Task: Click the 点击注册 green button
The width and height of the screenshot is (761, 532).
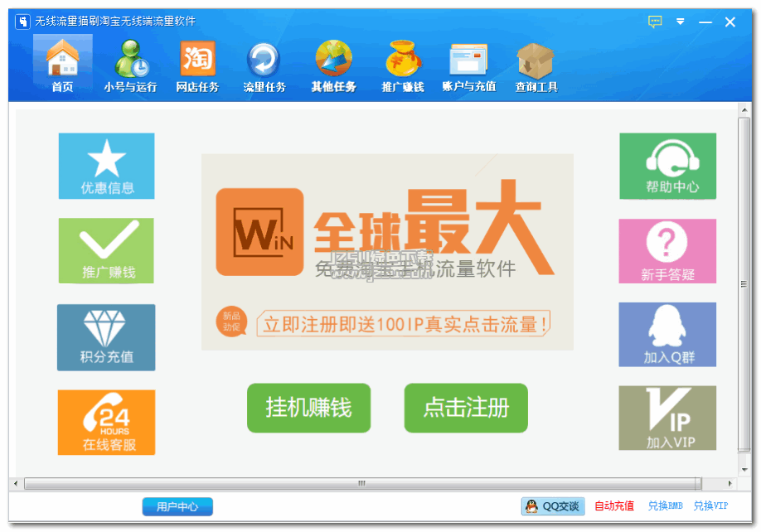Action: 466,408
